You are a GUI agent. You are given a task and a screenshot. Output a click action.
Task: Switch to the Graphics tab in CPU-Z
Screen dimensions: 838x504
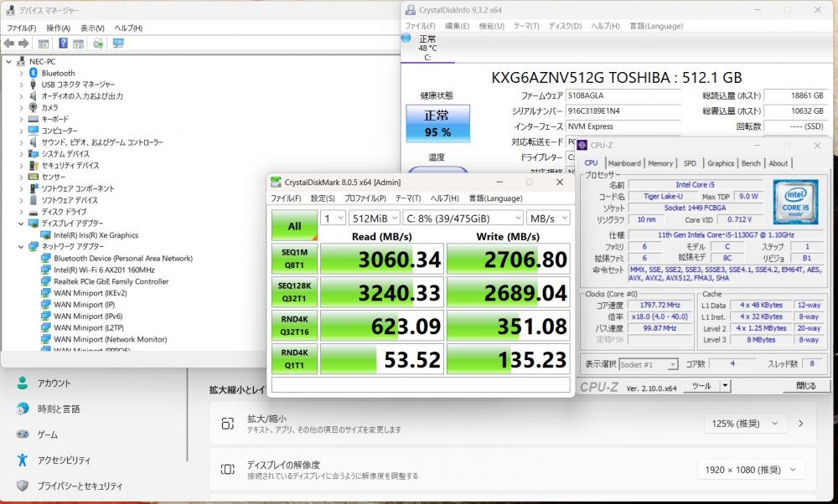pyautogui.click(x=721, y=163)
